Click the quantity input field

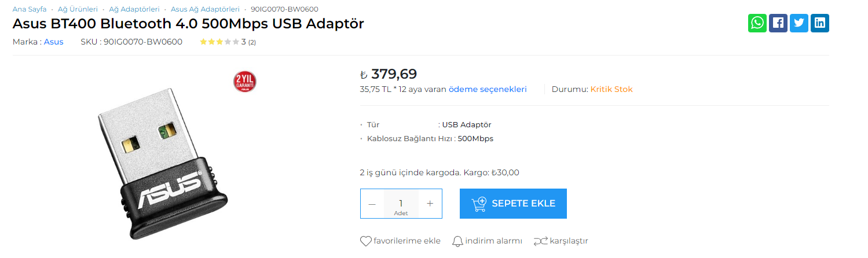coord(401,204)
